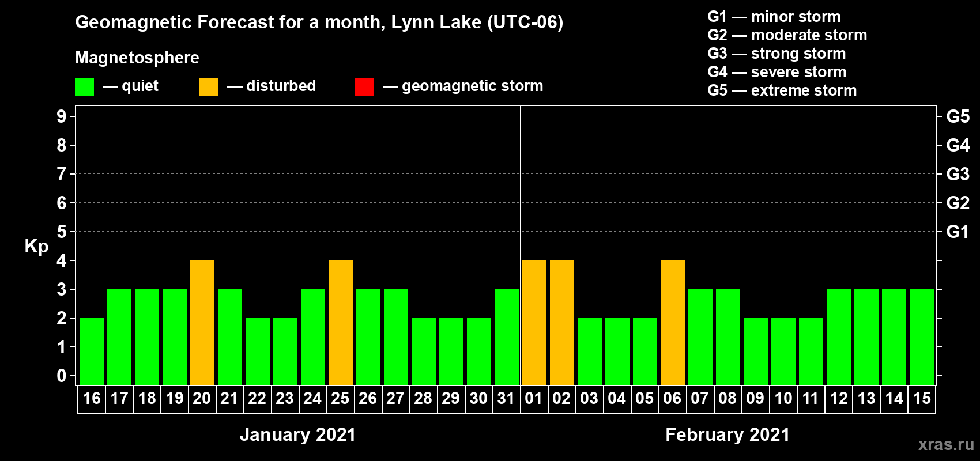Click the G1 right-axis label
Screen dimensions: 980x461
click(958, 232)
